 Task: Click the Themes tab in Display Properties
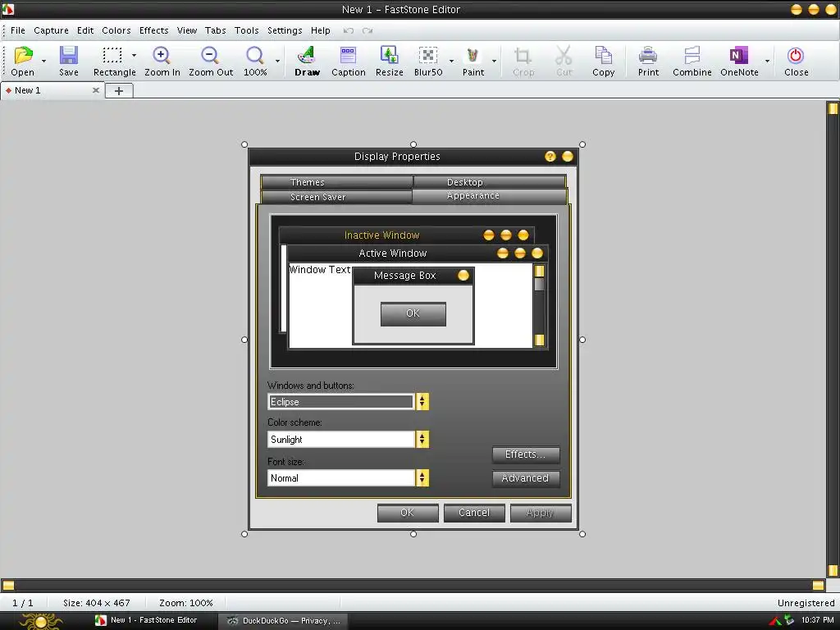tap(337, 182)
